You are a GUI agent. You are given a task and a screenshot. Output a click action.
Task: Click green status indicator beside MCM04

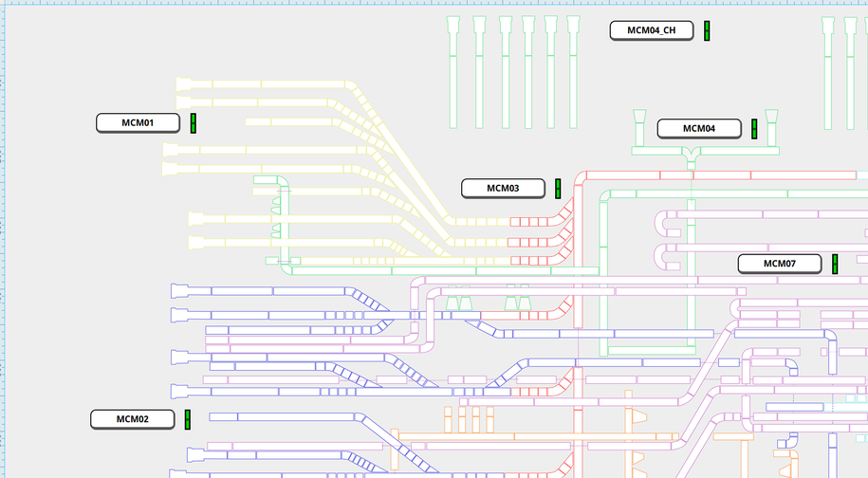[754, 129]
